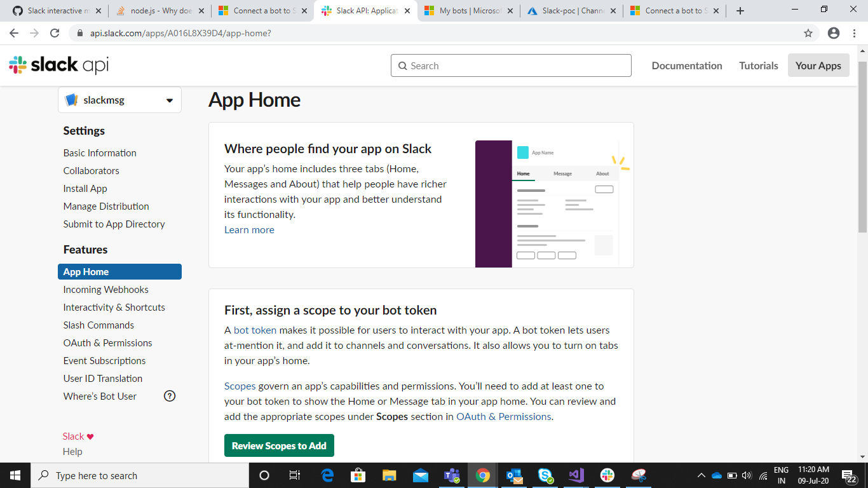
Task: Click the question mark next to Where's Bot User
Action: click(169, 396)
